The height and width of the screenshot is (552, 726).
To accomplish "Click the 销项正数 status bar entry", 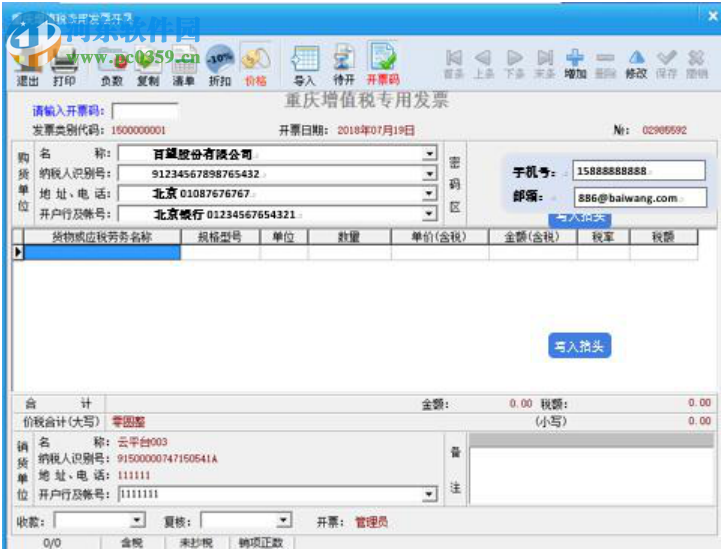I will [261, 542].
